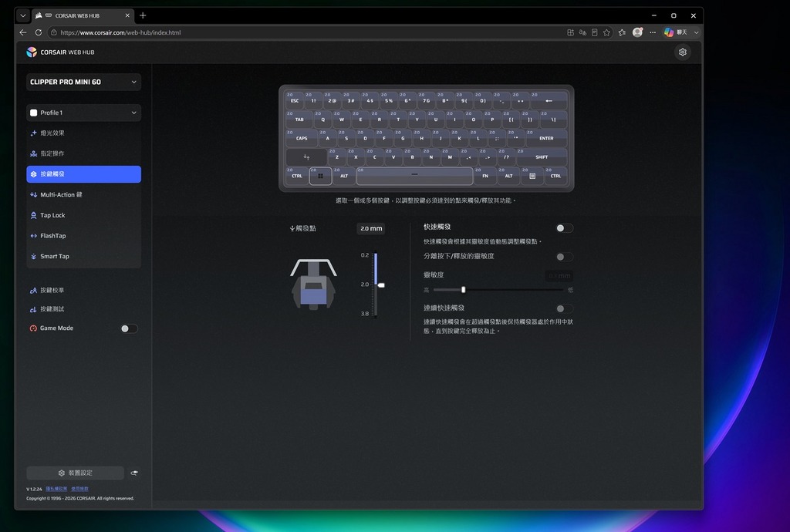The height and width of the screenshot is (532, 790).
Task: Select the Q key on keyboard
Action: point(323,120)
